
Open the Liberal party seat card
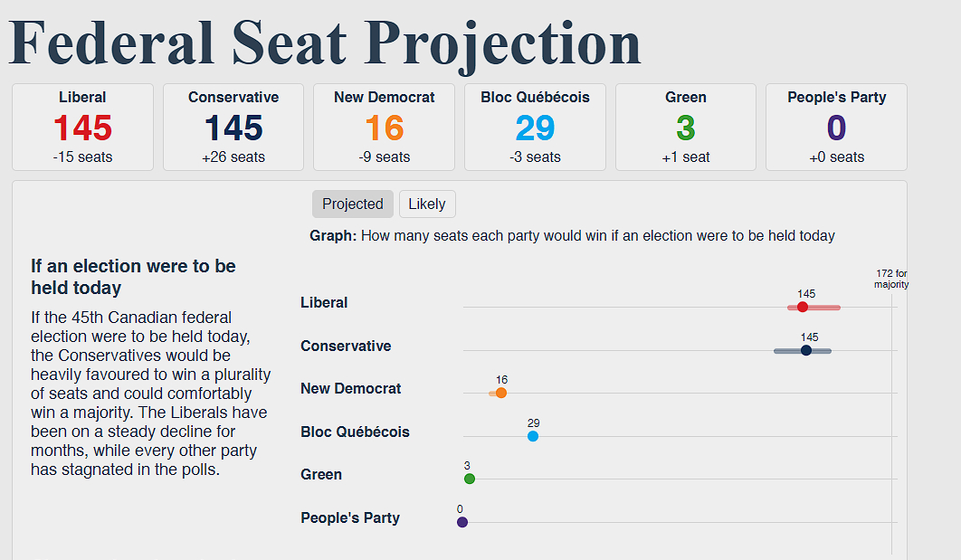[x=82, y=127]
